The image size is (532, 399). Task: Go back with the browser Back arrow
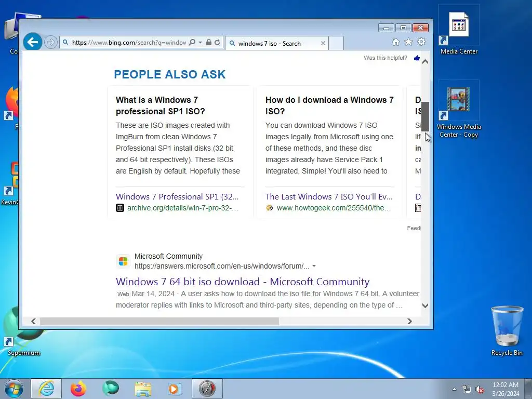[33, 42]
